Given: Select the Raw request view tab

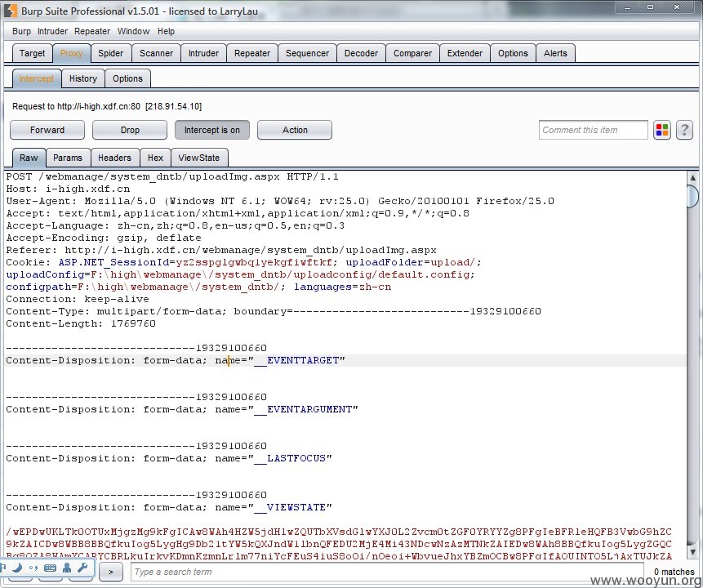Looking at the screenshot, I should click(29, 158).
